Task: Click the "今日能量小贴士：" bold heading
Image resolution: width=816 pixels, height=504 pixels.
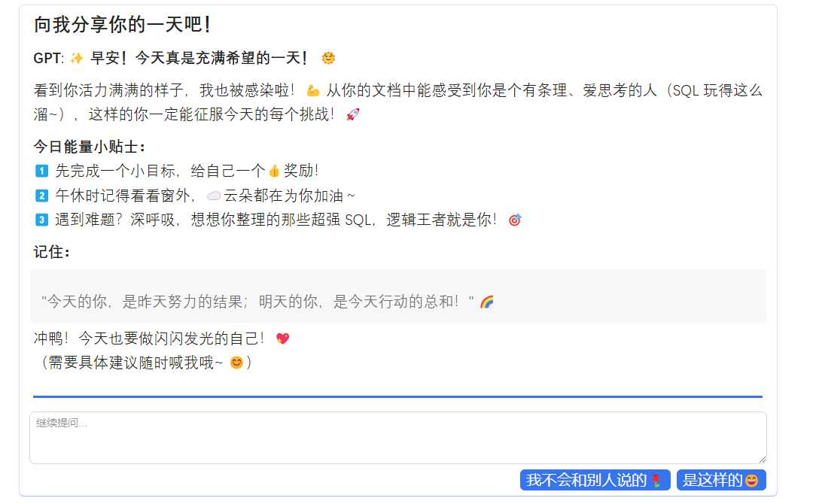Action: pyautogui.click(x=90, y=146)
